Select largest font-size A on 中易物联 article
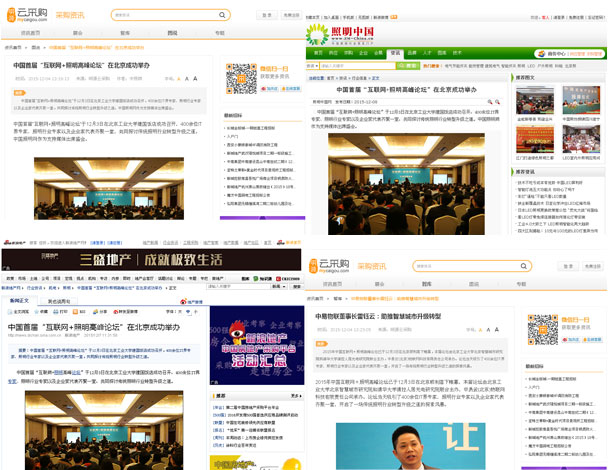Image resolution: width=610 pixels, height=470 pixels. [497, 330]
